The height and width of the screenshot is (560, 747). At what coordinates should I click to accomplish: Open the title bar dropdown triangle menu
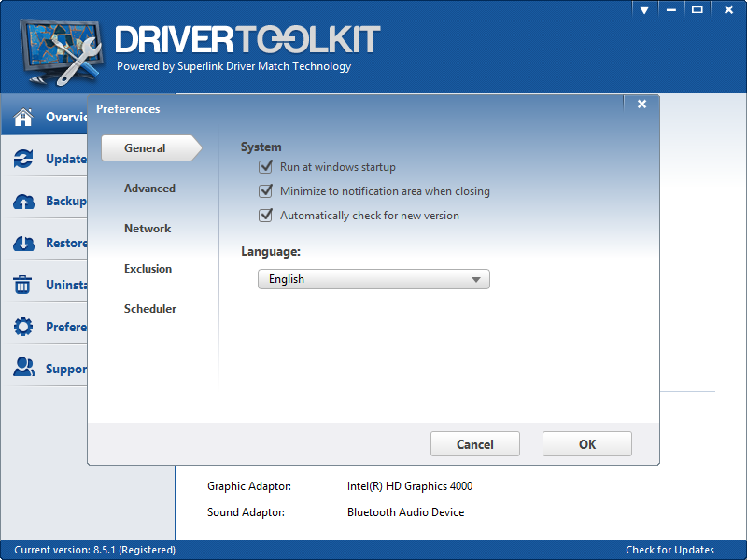pyautogui.click(x=644, y=10)
